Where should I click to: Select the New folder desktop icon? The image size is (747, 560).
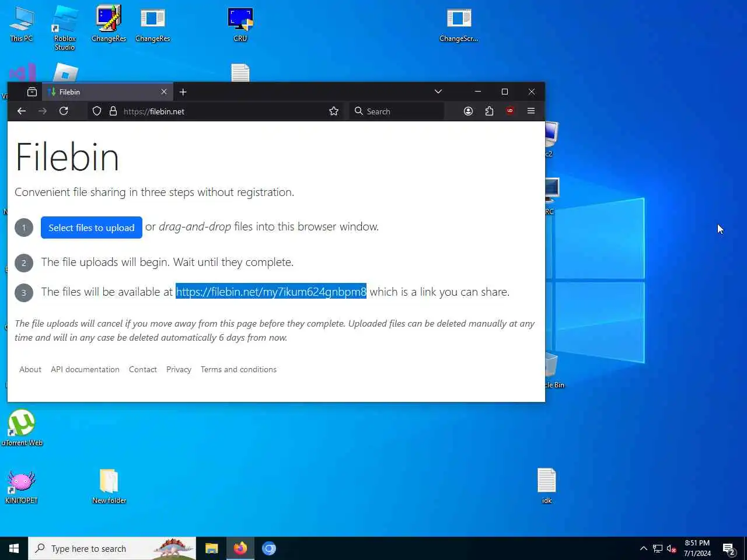109,486
